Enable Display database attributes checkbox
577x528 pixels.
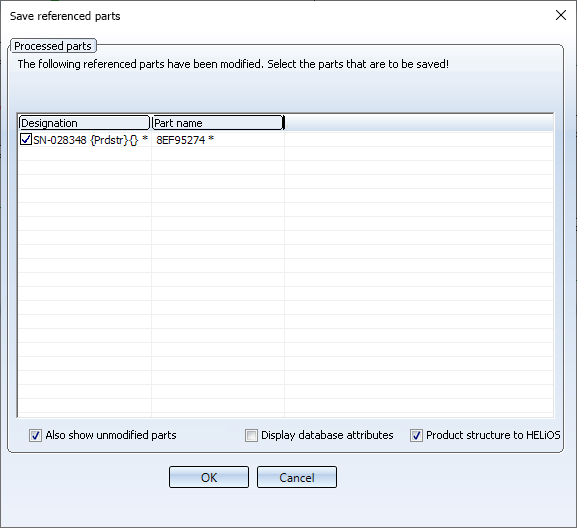click(x=251, y=435)
